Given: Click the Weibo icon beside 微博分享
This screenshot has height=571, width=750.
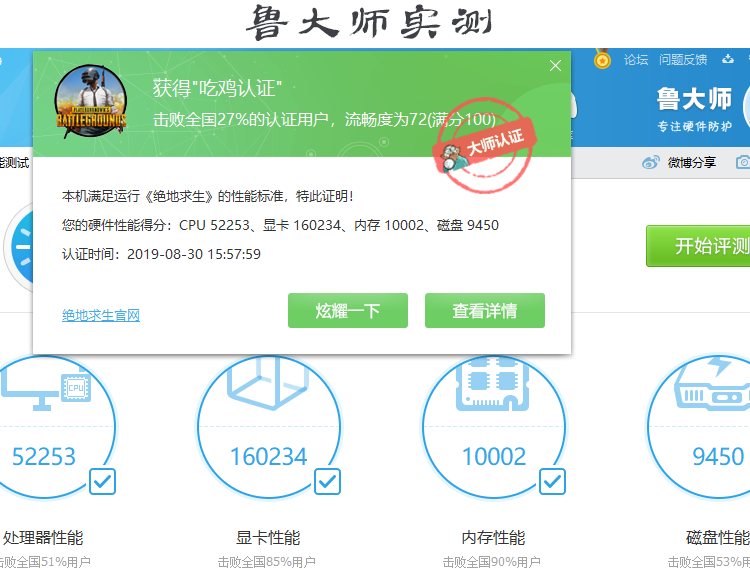Looking at the screenshot, I should pyautogui.click(x=651, y=163).
